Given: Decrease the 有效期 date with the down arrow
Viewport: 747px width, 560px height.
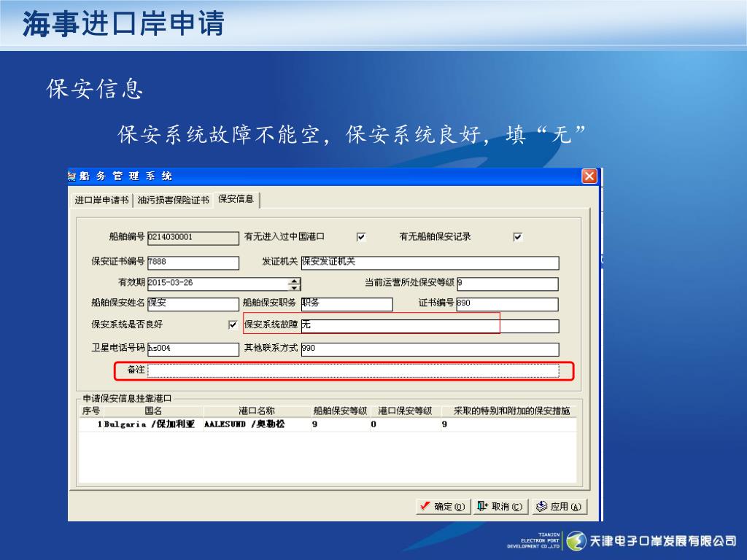Looking at the screenshot, I should pos(295,287).
